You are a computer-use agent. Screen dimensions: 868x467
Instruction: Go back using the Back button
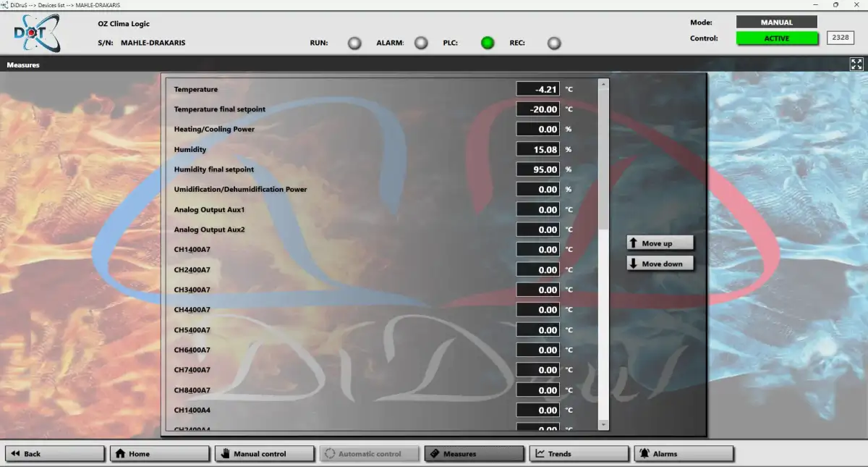point(55,454)
